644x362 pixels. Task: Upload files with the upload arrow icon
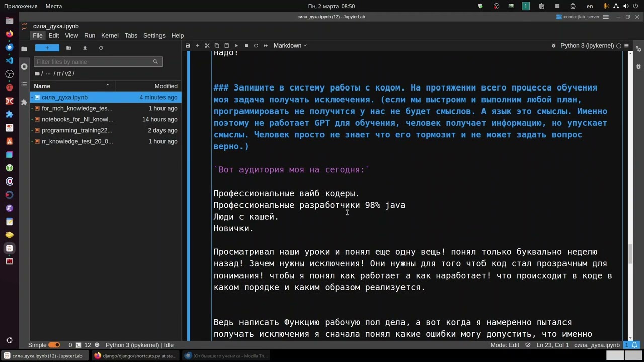coord(85,48)
